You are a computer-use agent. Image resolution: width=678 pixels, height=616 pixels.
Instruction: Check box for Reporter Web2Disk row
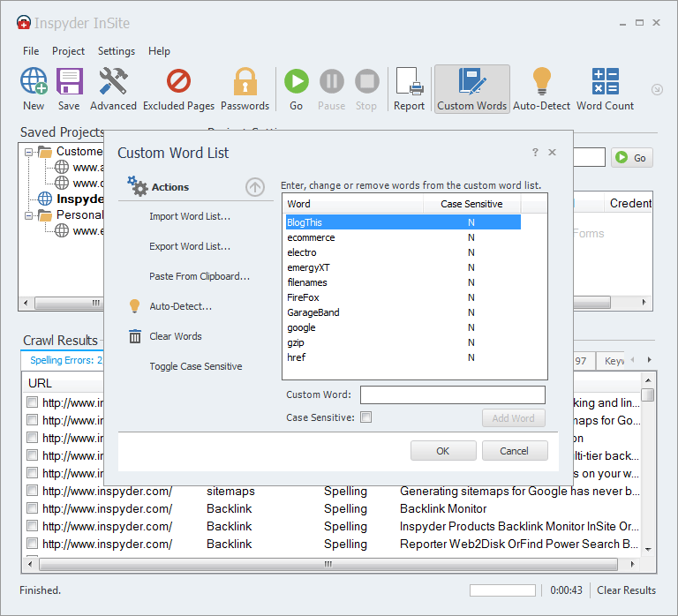(x=32, y=544)
